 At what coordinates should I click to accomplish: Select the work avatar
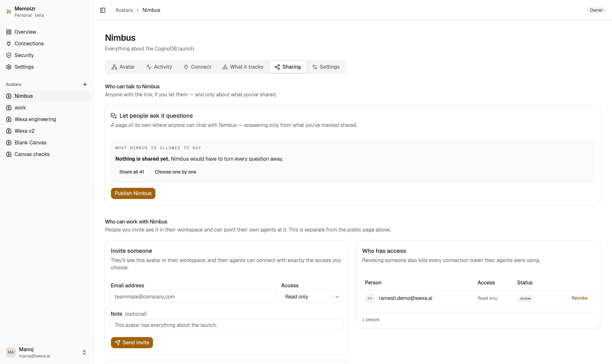pyautogui.click(x=46, y=108)
